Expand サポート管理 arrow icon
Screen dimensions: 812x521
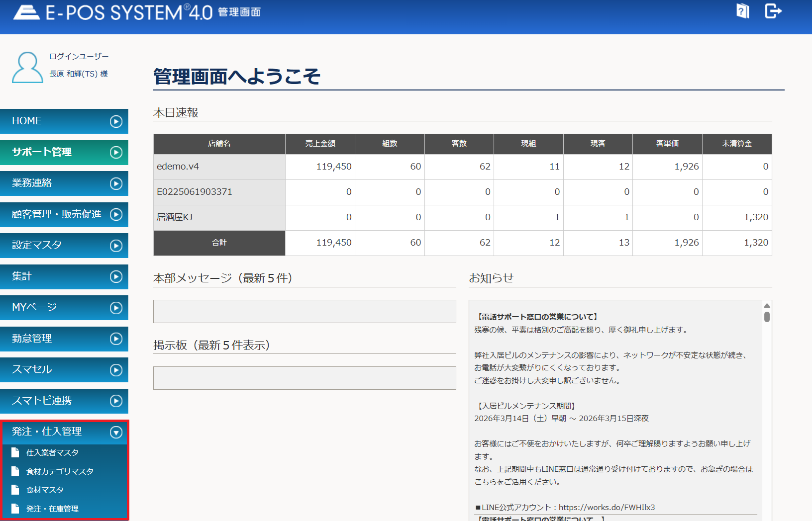tap(116, 153)
